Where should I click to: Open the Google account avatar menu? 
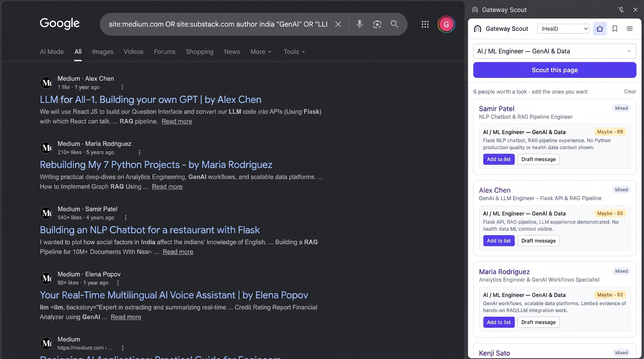tap(446, 24)
